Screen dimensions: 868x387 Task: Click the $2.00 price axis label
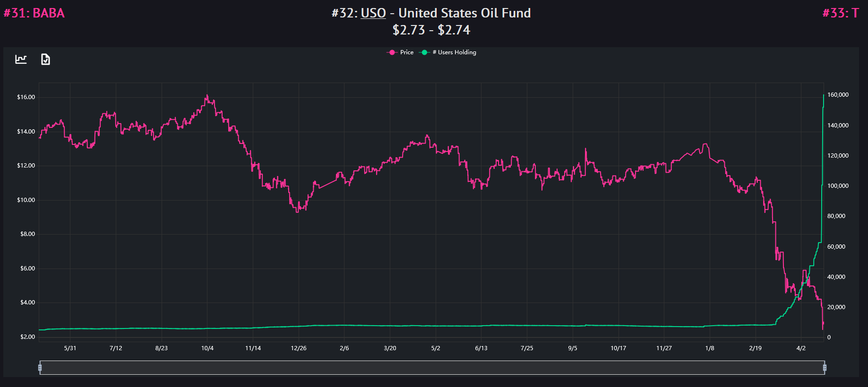click(27, 337)
